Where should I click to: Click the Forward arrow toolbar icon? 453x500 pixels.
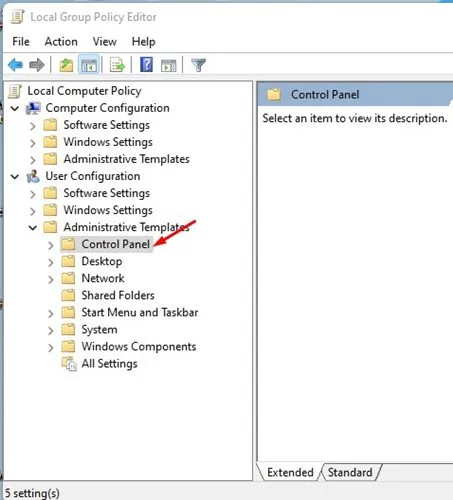click(x=37, y=65)
